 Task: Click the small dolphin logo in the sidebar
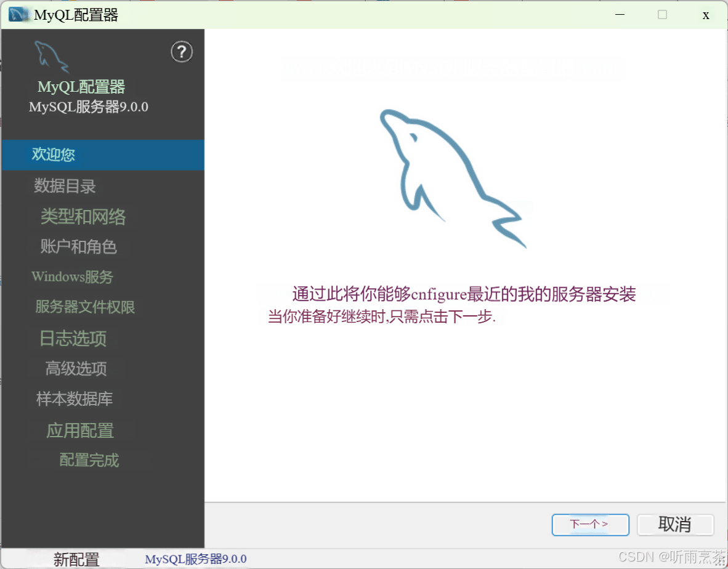pyautogui.click(x=52, y=57)
